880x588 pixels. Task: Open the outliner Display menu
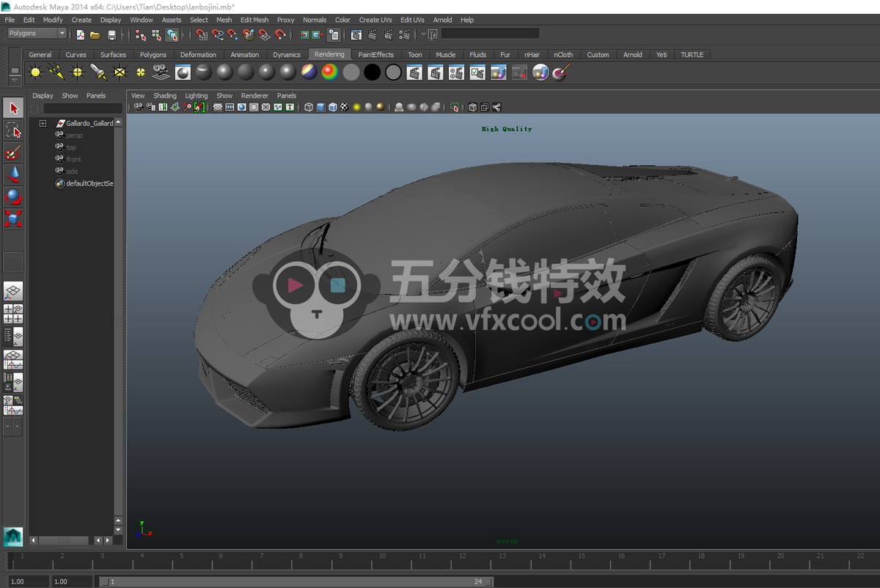tap(43, 95)
